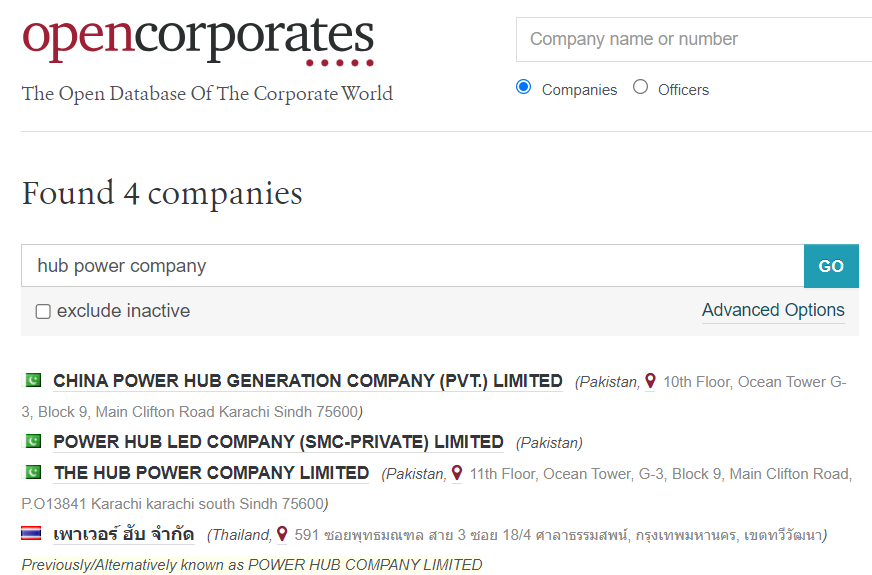Select the Officers radio button

point(641,88)
